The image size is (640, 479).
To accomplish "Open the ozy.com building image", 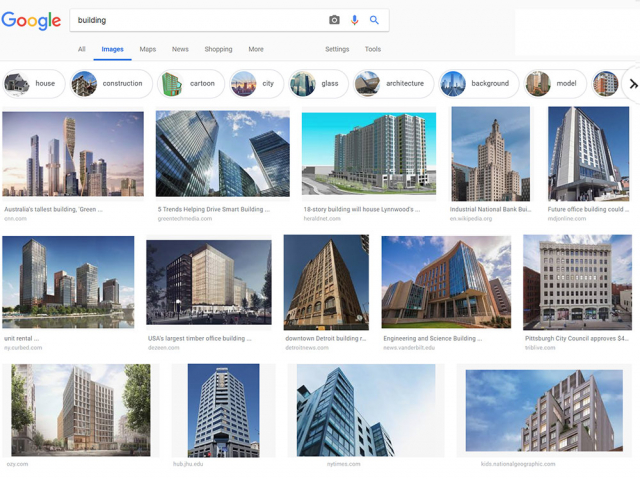I will 81,410.
